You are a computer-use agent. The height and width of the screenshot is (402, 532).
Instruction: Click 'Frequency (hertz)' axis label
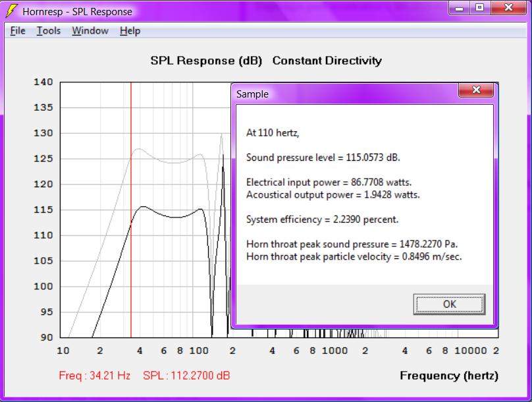click(x=449, y=376)
